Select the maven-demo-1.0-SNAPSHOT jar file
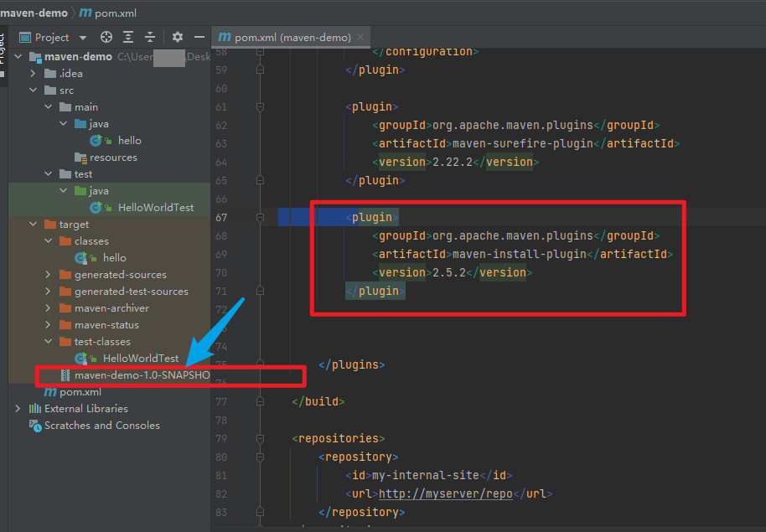 coord(142,375)
